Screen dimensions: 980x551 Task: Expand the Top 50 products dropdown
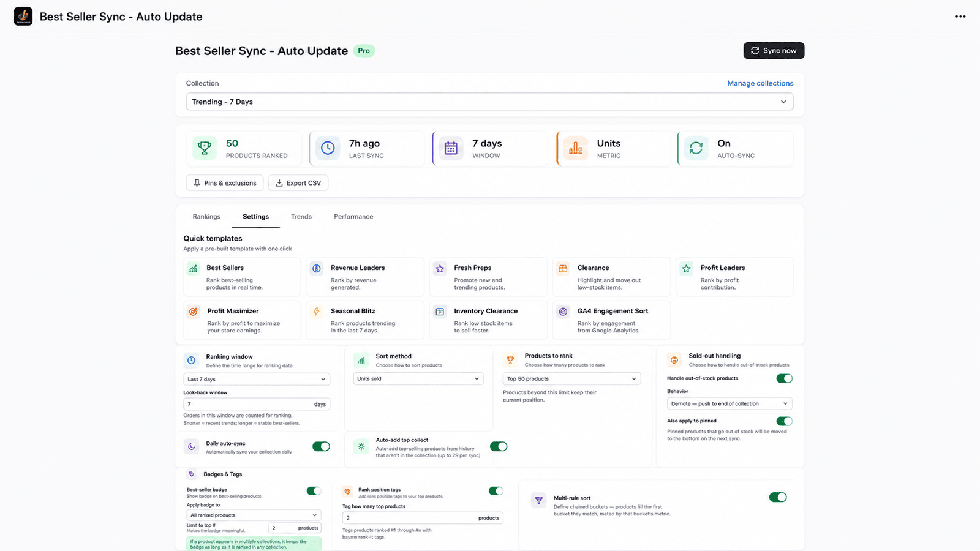click(x=572, y=378)
